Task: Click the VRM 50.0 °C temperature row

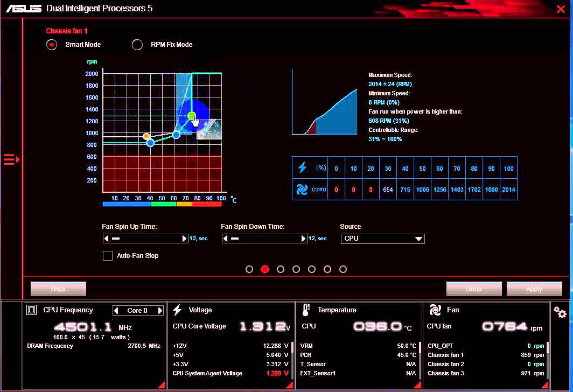Action: [358, 346]
